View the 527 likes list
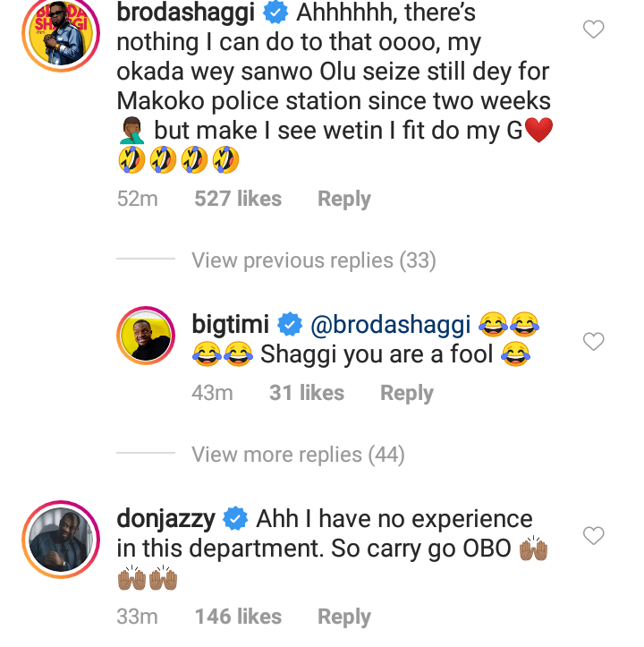 [238, 199]
